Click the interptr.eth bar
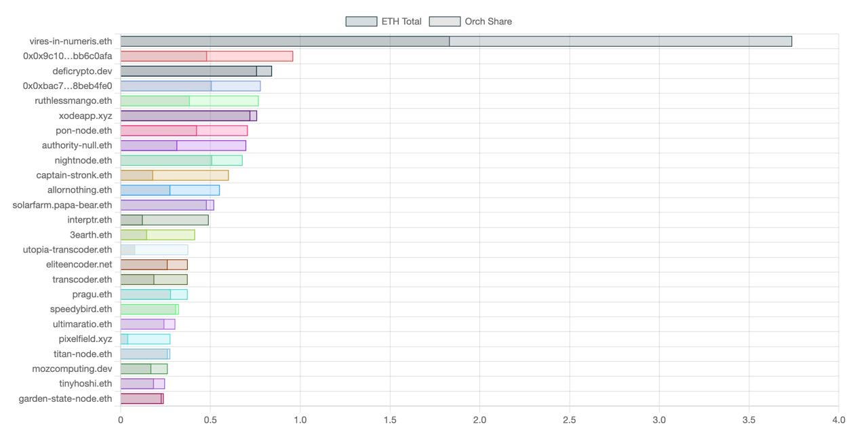The image size is (868, 431). tap(164, 220)
